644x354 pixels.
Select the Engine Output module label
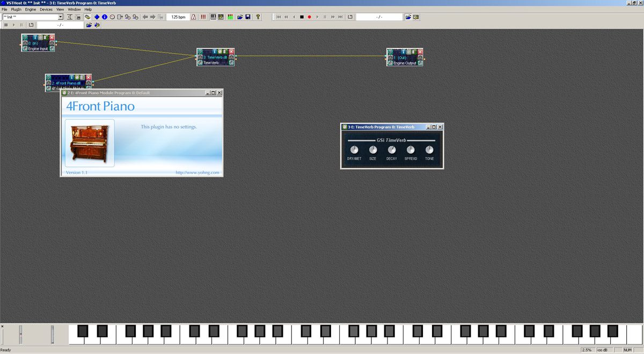click(x=405, y=63)
